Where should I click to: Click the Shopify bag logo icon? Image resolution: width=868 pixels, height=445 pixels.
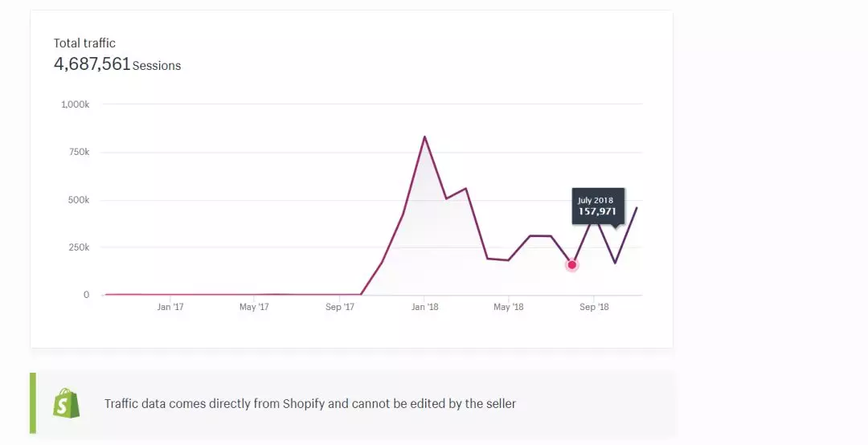coord(66,403)
